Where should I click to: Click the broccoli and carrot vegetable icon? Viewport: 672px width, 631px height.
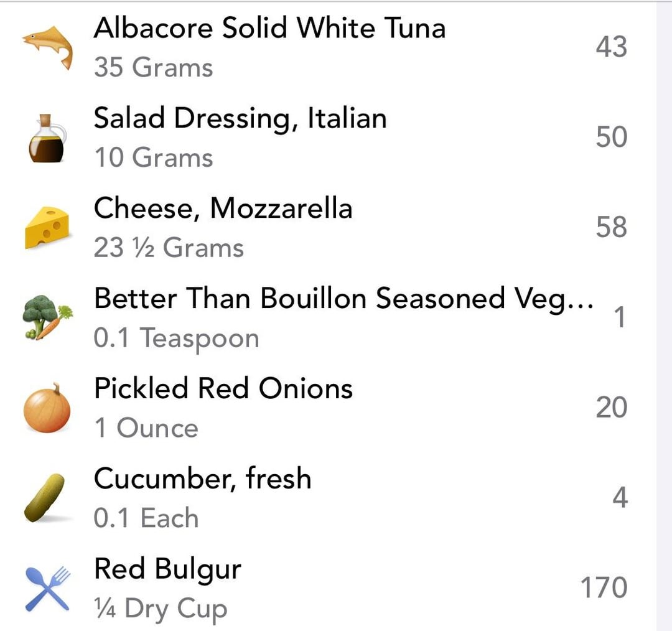pyautogui.click(x=47, y=318)
